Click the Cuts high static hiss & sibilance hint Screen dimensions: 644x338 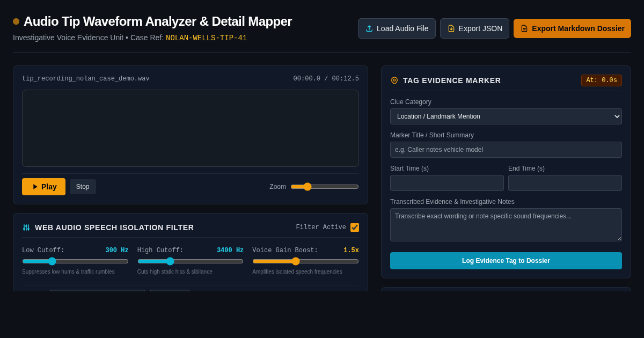175,272
